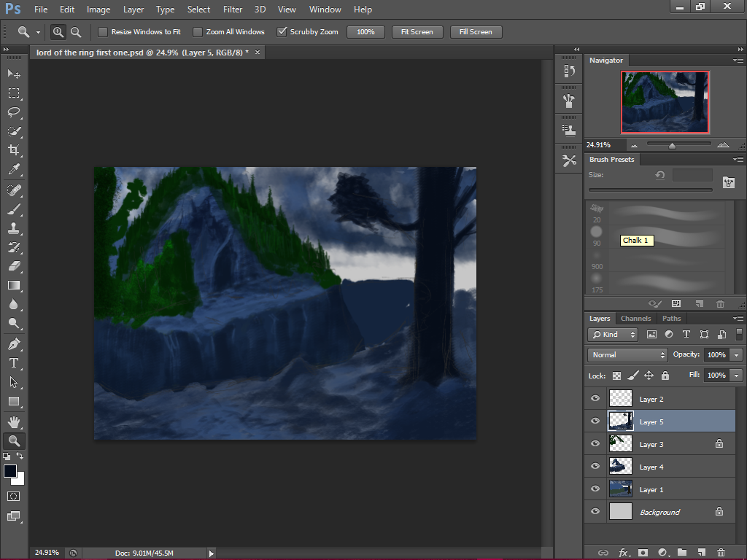Open the Zoom tool preset picker arrow
747x560 pixels.
pyautogui.click(x=38, y=32)
